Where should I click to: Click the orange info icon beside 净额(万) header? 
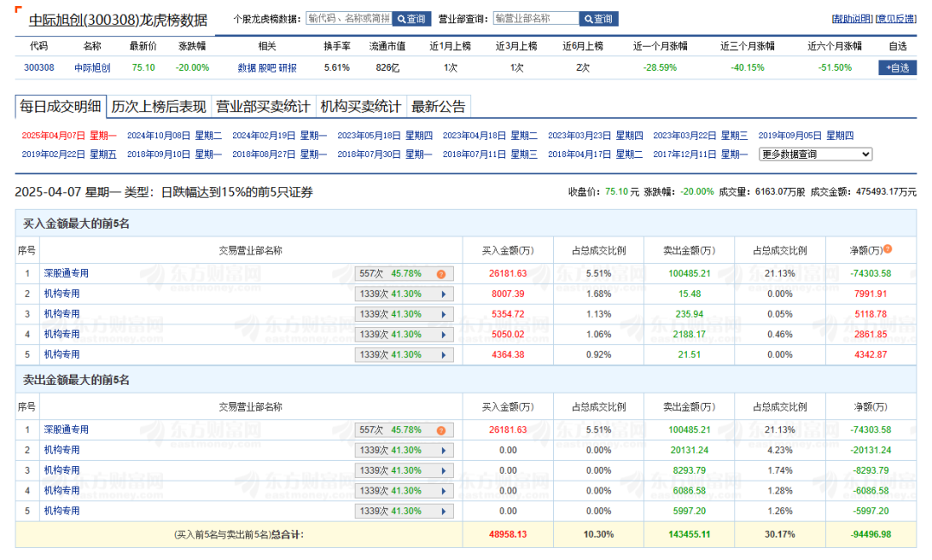pyautogui.click(x=888, y=249)
